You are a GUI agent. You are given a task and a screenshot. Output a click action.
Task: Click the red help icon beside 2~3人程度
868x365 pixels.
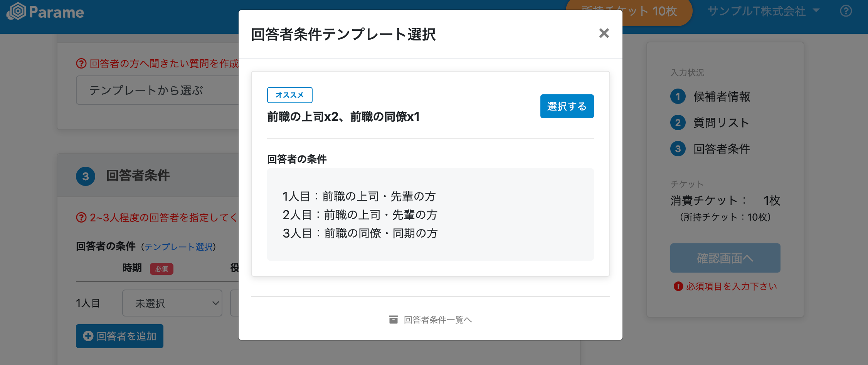coord(81,218)
